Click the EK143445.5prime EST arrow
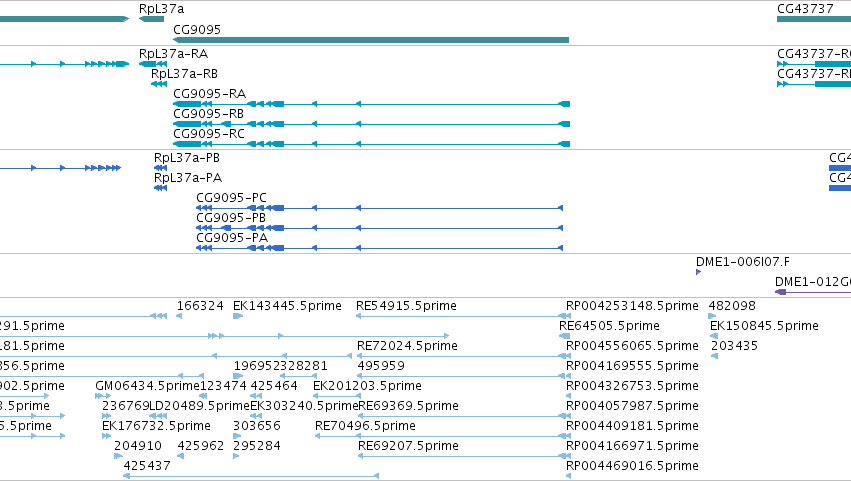This screenshot has height=481, width=851. [238, 316]
